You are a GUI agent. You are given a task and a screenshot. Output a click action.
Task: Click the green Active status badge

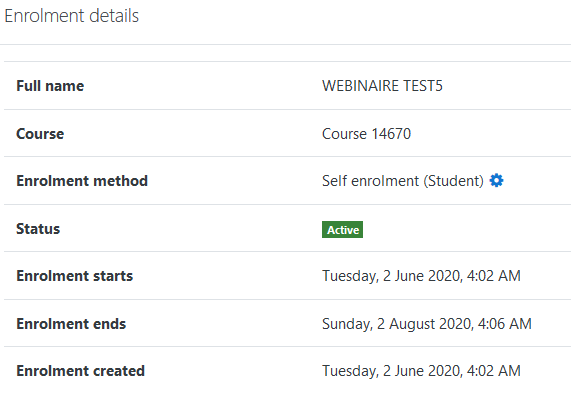[x=342, y=229]
